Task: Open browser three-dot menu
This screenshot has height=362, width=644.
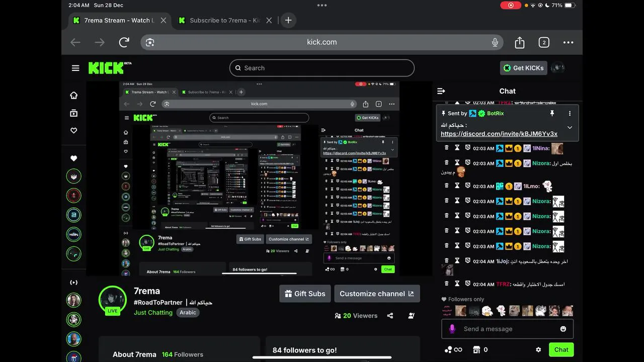Action: pyautogui.click(x=568, y=42)
